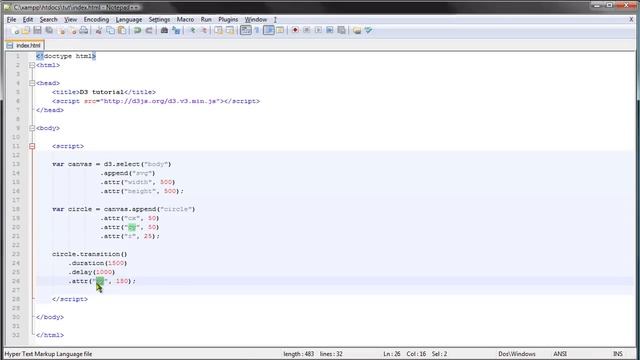Toggle the Show Indent Guide button

pyautogui.click(x=269, y=30)
